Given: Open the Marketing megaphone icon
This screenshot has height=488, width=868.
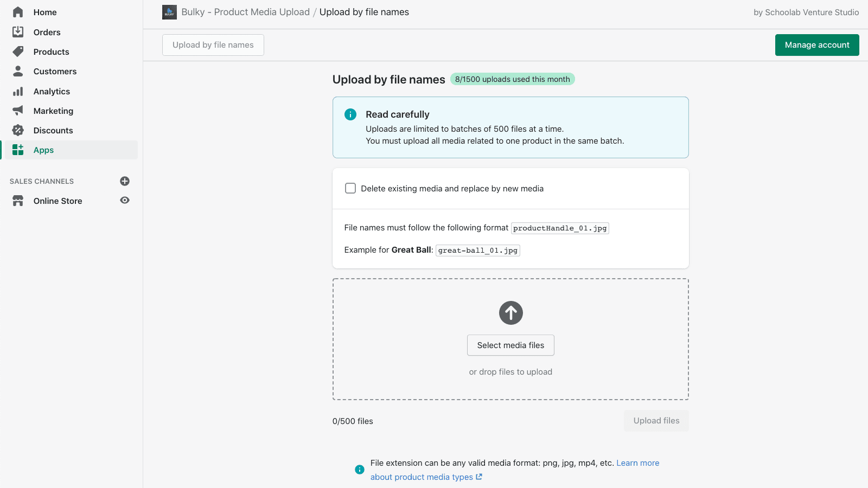Looking at the screenshot, I should (18, 111).
